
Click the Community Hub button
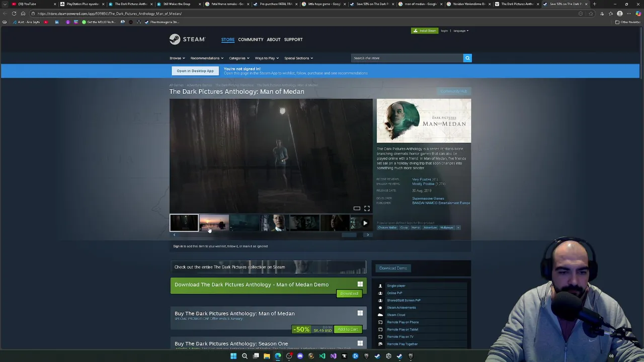point(453,92)
